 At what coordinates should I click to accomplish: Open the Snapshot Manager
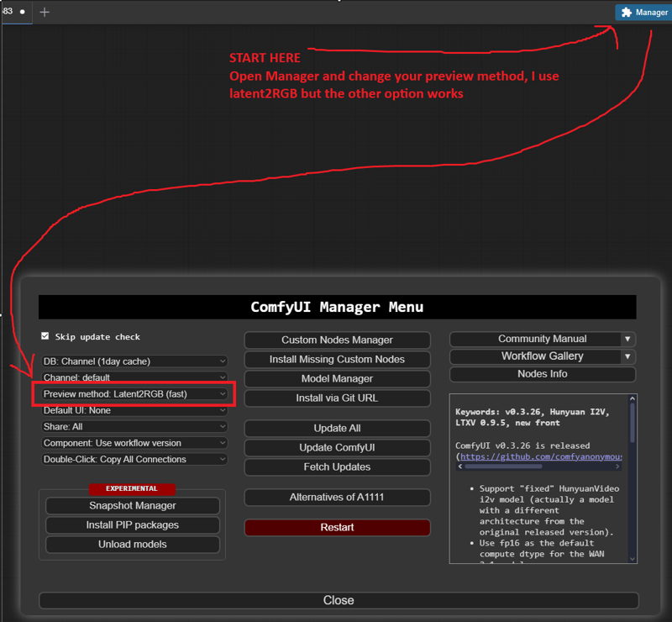click(133, 506)
